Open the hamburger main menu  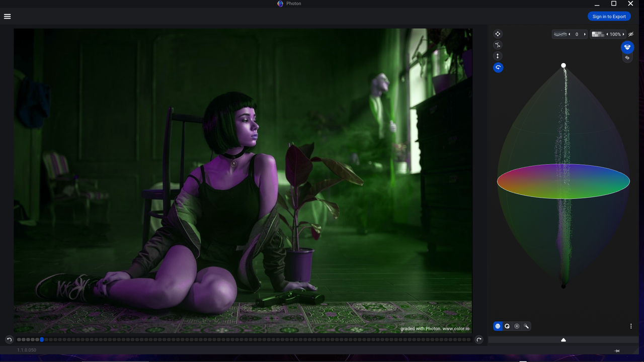[7, 16]
